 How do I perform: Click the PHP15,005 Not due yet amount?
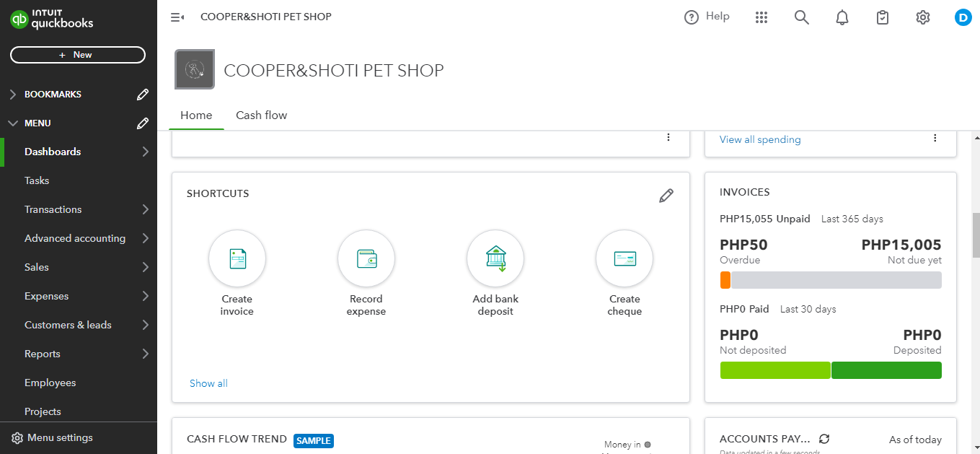click(901, 245)
